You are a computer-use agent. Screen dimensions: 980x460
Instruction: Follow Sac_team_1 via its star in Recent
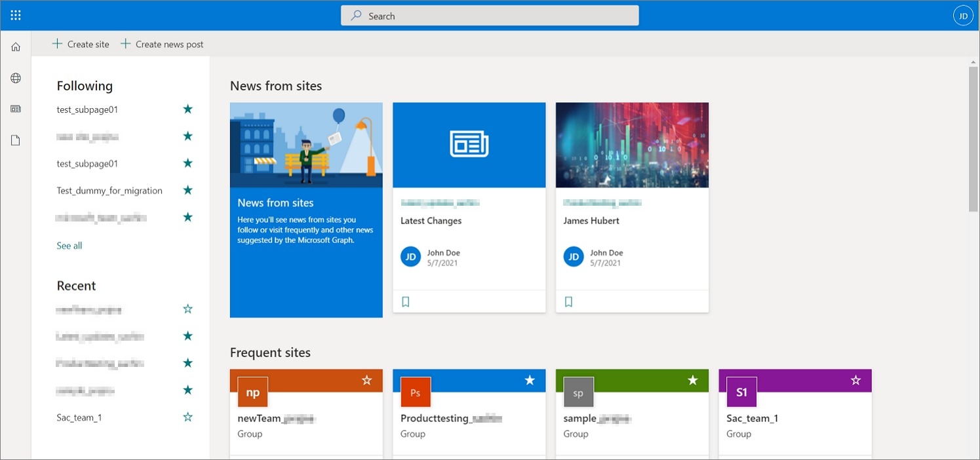(187, 416)
